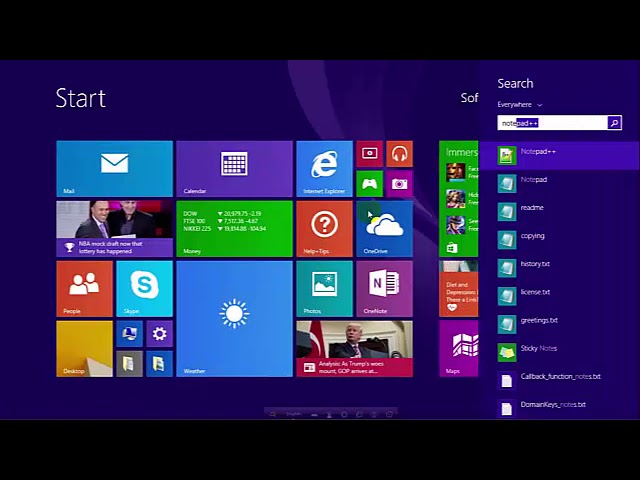Open the Mail tile
The width and height of the screenshot is (640, 480).
(x=114, y=169)
